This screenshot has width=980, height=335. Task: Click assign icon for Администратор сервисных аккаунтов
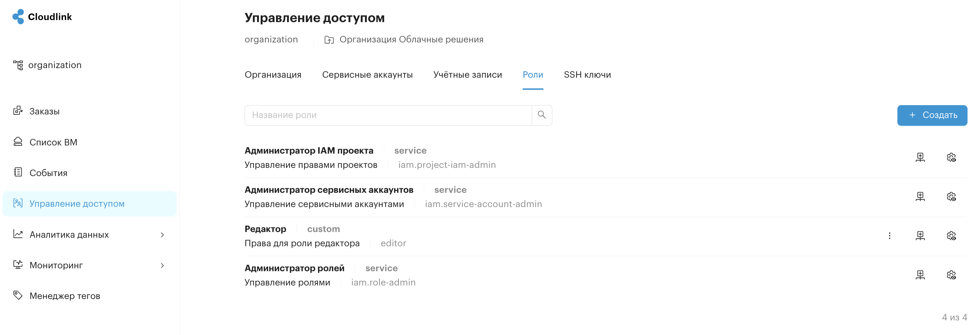[920, 196]
